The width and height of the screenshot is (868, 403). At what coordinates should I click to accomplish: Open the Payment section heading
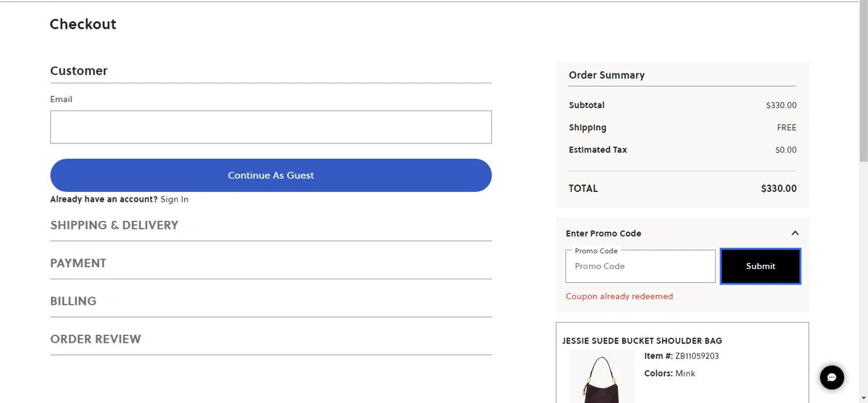pyautogui.click(x=78, y=263)
